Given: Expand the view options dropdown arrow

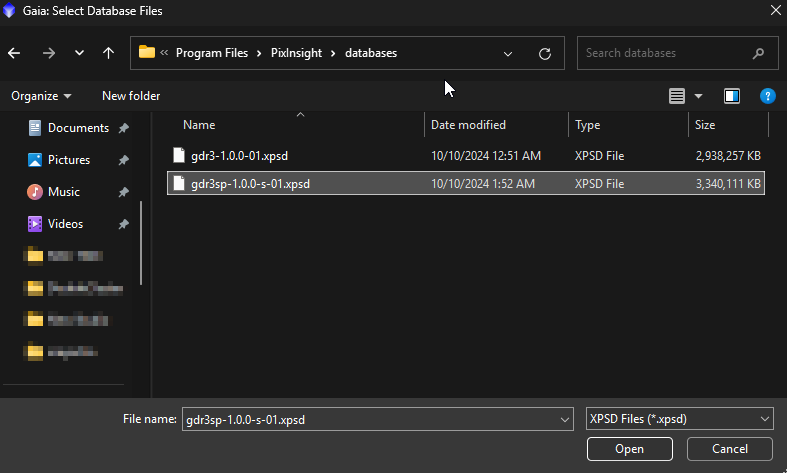Looking at the screenshot, I should pyautogui.click(x=698, y=96).
